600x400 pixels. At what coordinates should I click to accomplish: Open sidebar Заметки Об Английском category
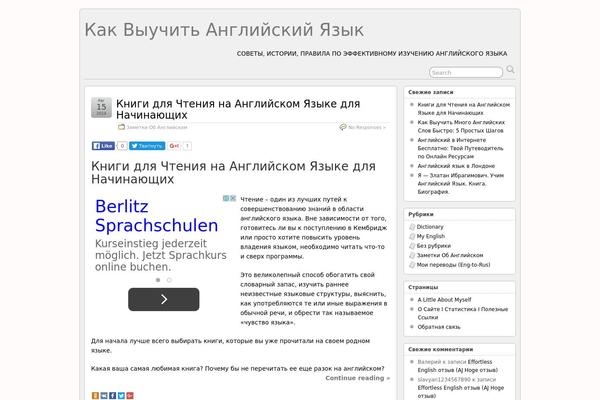tap(450, 255)
